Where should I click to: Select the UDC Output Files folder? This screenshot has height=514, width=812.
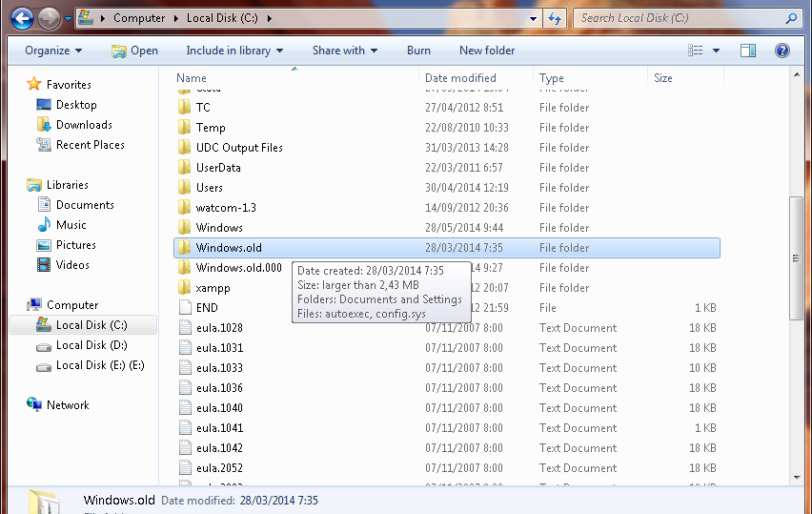pos(239,148)
